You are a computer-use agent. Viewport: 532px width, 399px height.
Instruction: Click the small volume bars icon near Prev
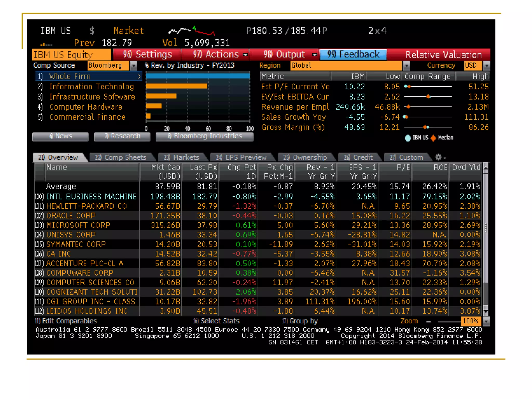tap(46, 44)
